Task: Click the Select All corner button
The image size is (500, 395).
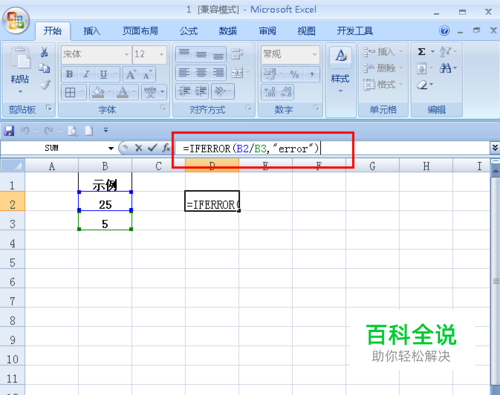Action: click(x=13, y=166)
